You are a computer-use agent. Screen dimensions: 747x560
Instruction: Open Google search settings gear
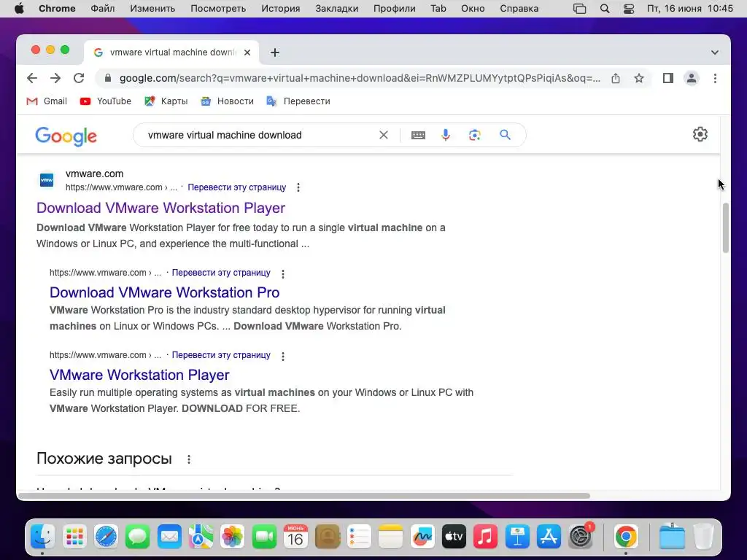(700, 134)
